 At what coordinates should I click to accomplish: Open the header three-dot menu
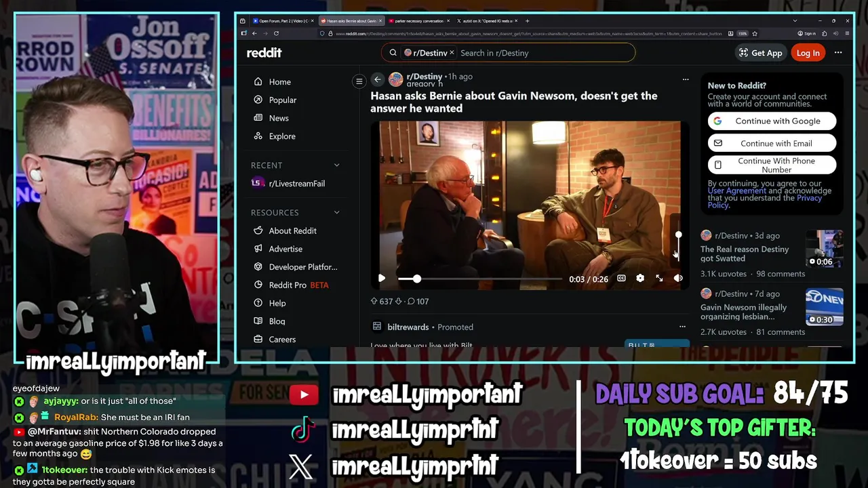[838, 53]
